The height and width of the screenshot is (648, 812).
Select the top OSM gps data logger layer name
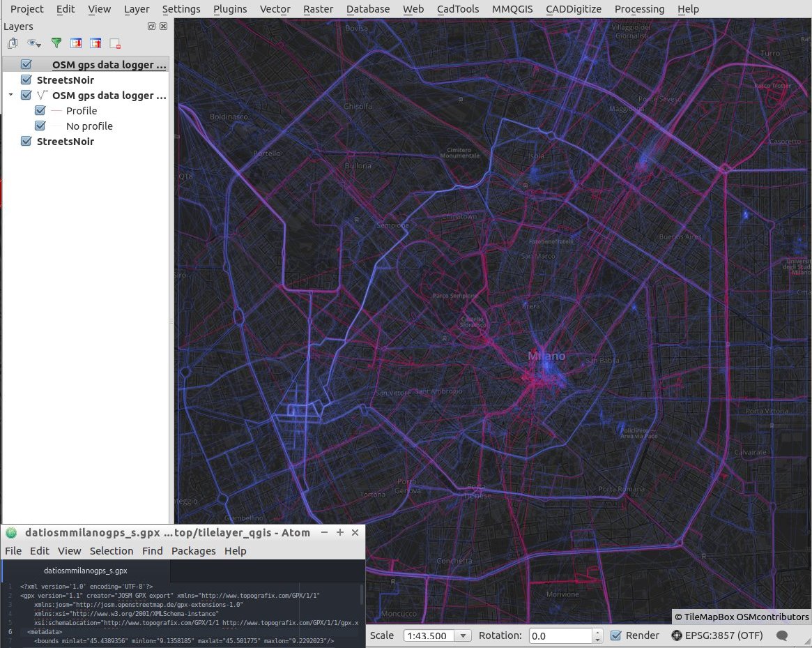pyautogui.click(x=109, y=65)
